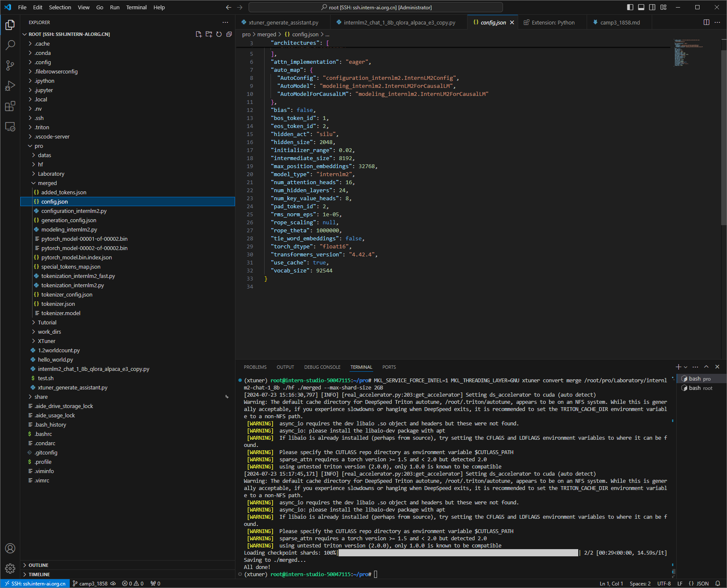Open terminal panel more actions
The width and height of the screenshot is (727, 588).
pos(695,367)
